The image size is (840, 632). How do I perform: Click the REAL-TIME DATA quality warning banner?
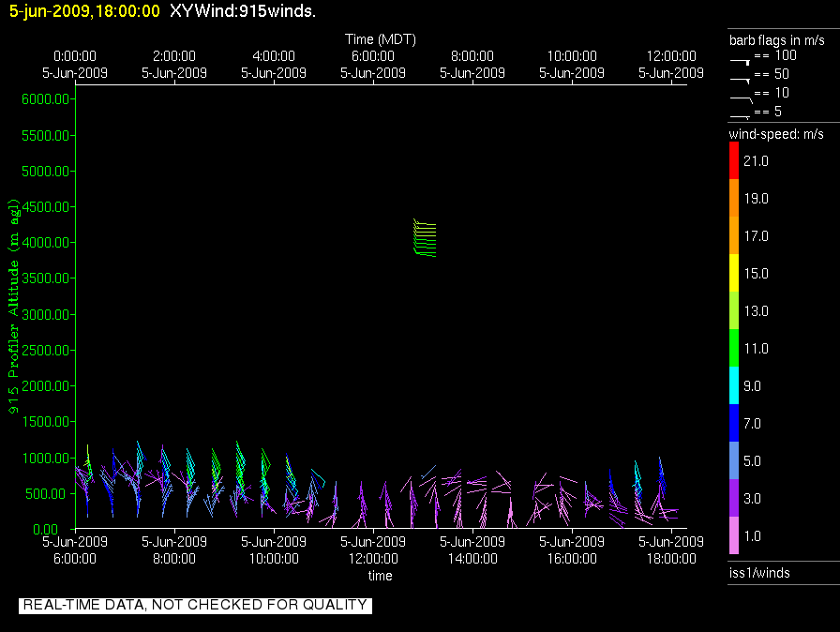point(195,606)
